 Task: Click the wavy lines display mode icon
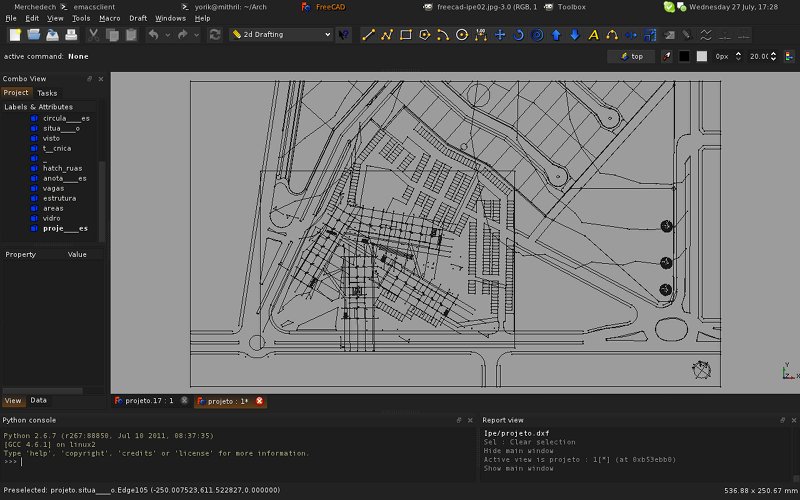(706, 35)
